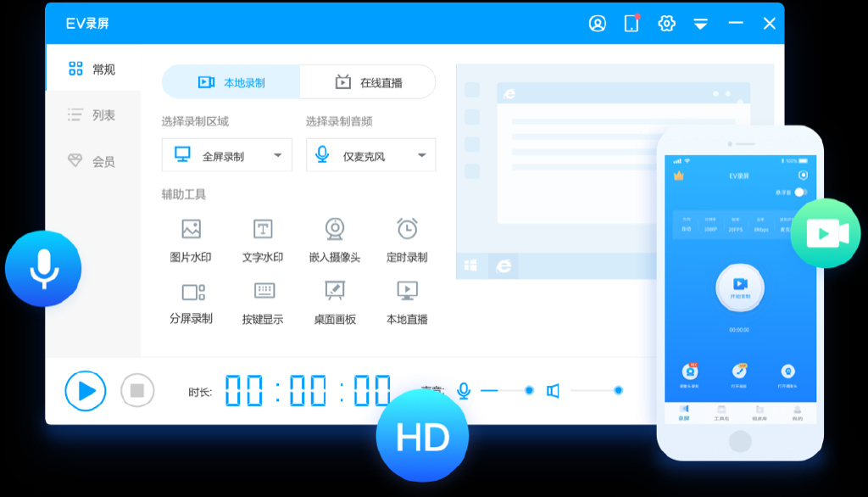Go to the 会员 membership section
Image resolution: width=868 pixels, height=497 pixels.
tap(93, 159)
